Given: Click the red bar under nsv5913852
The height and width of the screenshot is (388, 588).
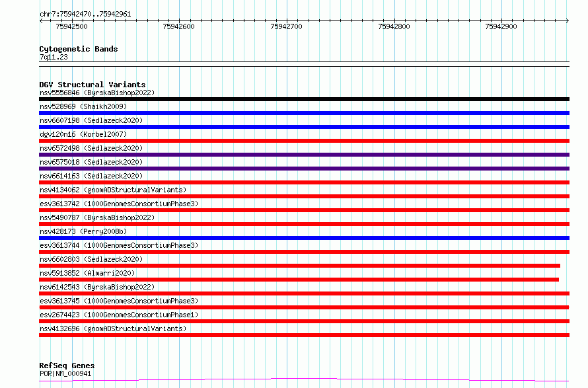Looking at the screenshot, I should click(x=299, y=280).
